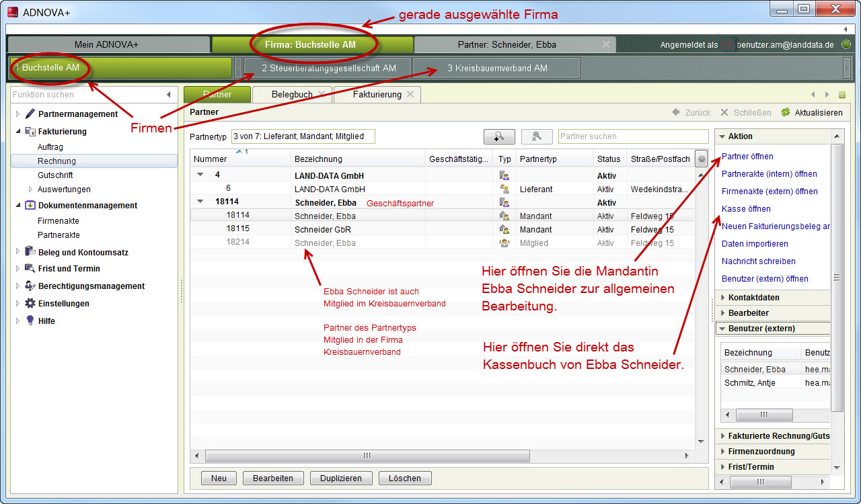The height and width of the screenshot is (504, 861).
Task: Expand the Kontaktdaten section
Action: coord(722,298)
